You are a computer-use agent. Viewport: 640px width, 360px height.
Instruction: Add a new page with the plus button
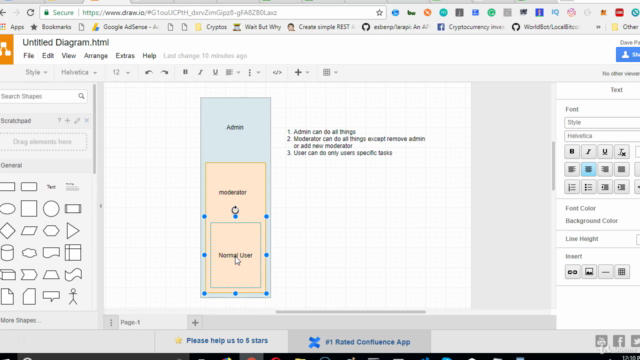click(x=195, y=322)
